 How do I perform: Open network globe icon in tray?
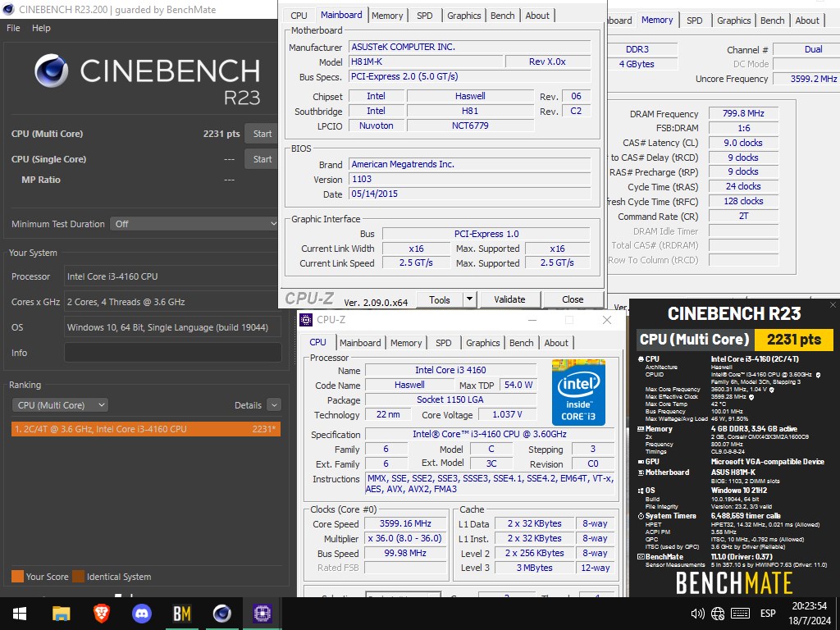pyautogui.click(x=718, y=614)
